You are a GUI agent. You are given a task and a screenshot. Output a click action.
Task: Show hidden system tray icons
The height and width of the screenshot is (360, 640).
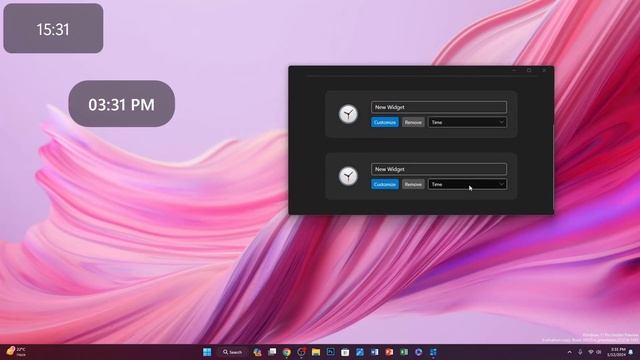pos(569,352)
